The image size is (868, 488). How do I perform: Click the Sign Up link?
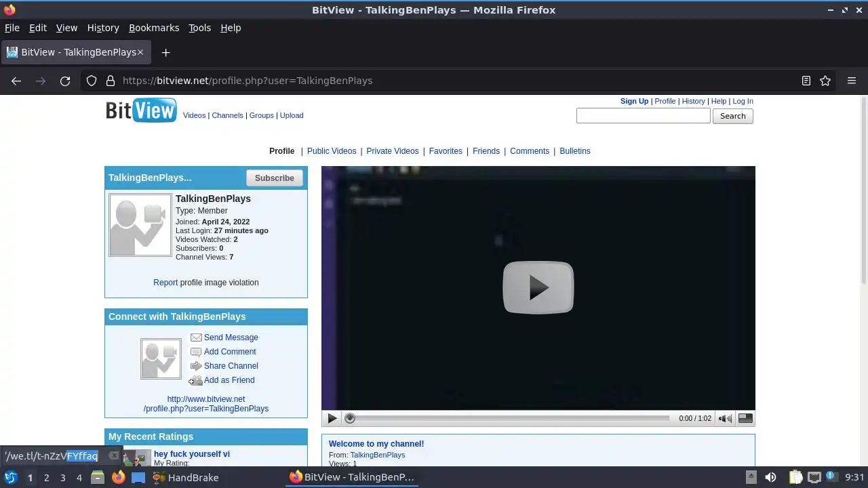(x=634, y=101)
